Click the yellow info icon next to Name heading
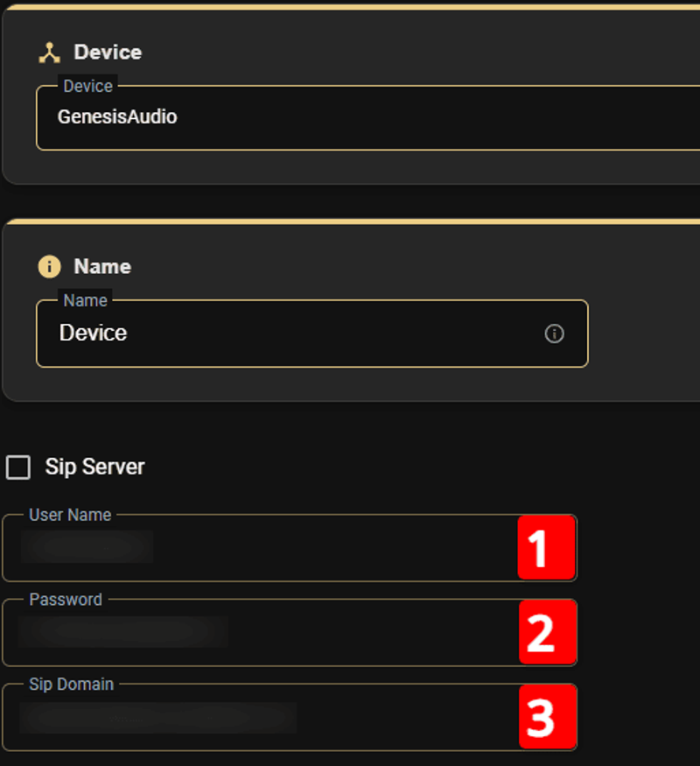This screenshot has width=700, height=766. (x=49, y=266)
